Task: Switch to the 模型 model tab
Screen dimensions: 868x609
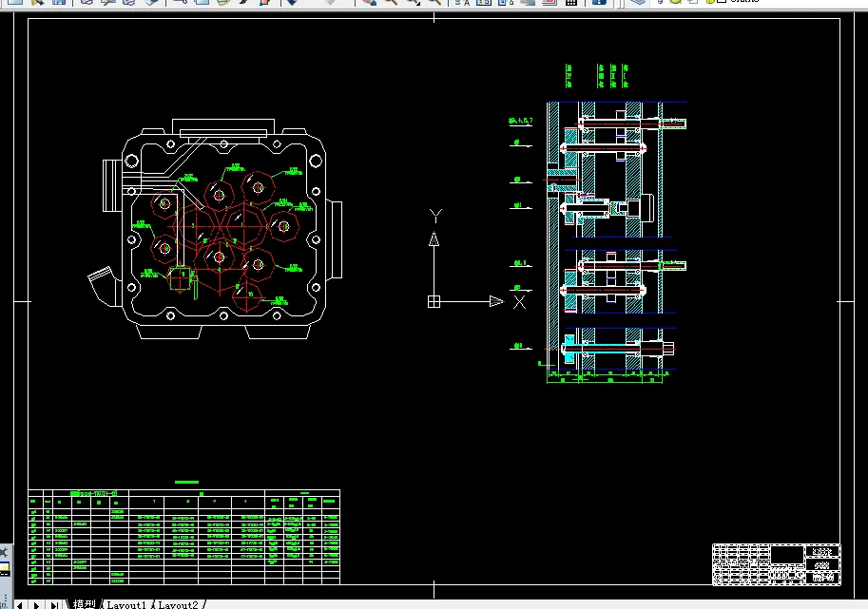Action: (84, 604)
